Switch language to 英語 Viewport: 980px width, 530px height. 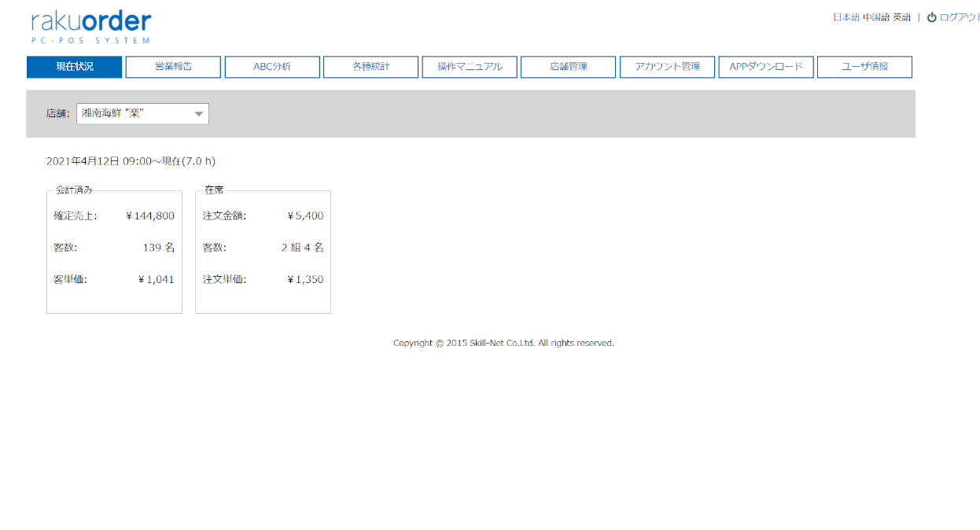[x=901, y=17]
